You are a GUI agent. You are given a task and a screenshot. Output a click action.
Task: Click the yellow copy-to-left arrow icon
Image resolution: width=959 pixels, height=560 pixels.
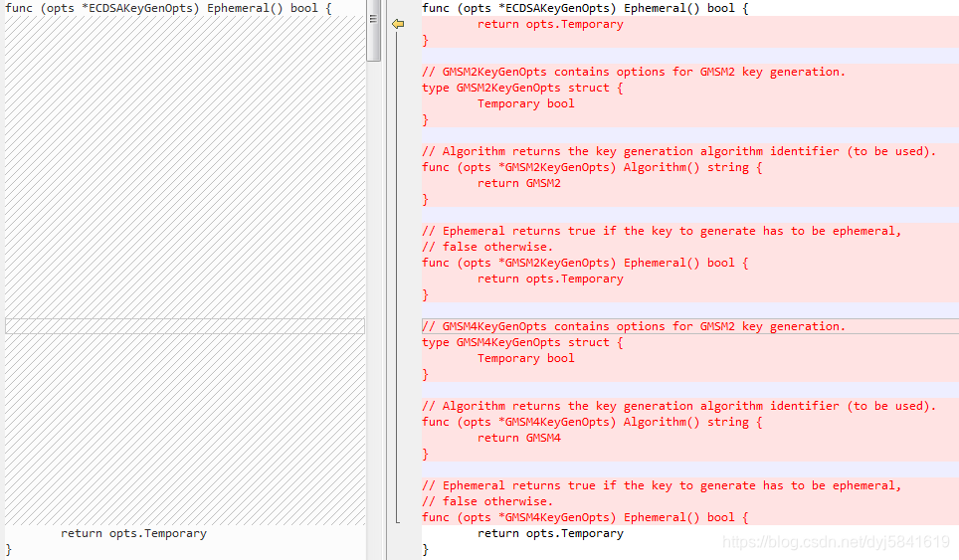click(398, 24)
